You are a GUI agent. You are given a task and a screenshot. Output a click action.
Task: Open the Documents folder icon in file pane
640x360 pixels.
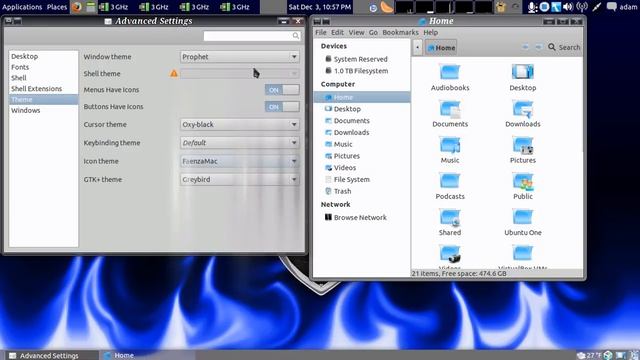[x=450, y=109]
